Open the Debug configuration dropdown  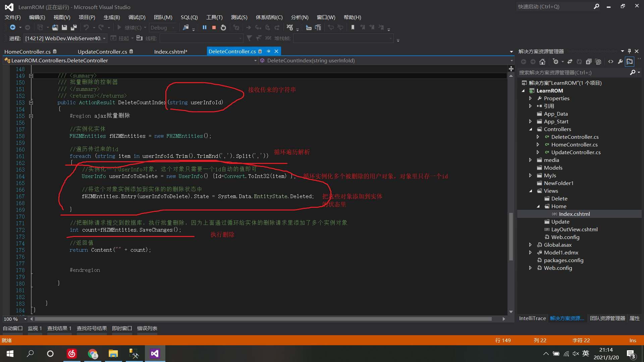(163, 27)
